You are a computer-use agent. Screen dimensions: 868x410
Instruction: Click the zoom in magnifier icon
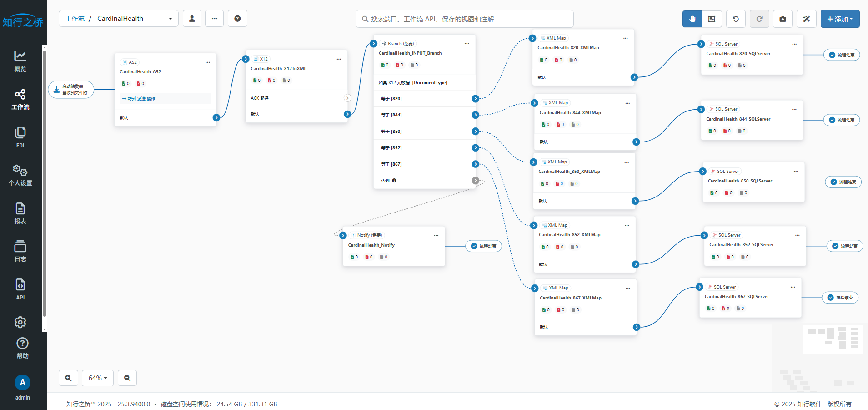68,378
